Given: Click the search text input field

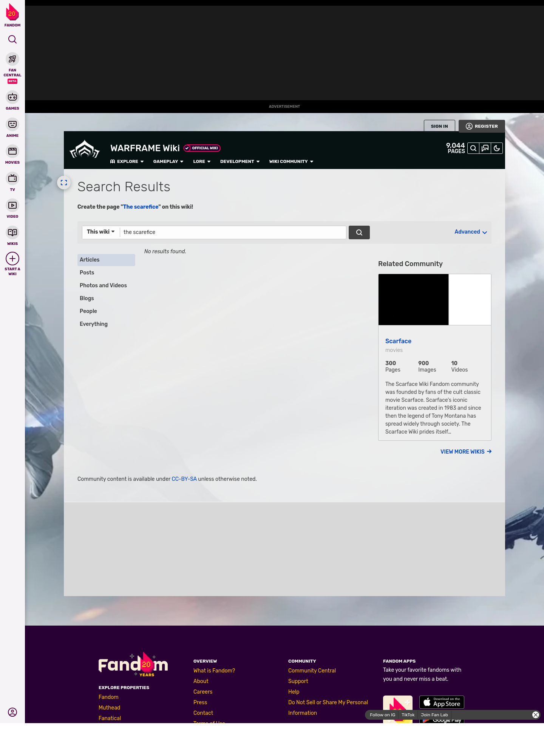Looking at the screenshot, I should [x=233, y=232].
